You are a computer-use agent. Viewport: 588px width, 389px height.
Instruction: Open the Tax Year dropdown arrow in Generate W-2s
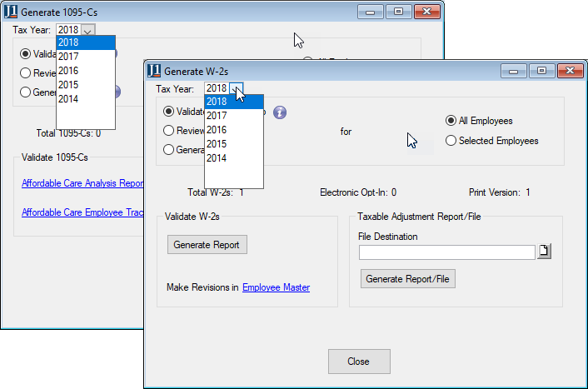tap(237, 88)
